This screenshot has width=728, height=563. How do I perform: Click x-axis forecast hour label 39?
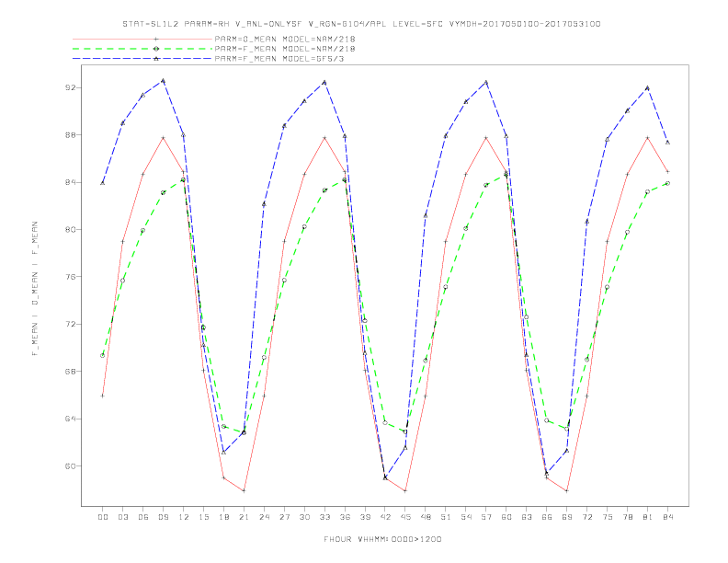click(x=365, y=517)
